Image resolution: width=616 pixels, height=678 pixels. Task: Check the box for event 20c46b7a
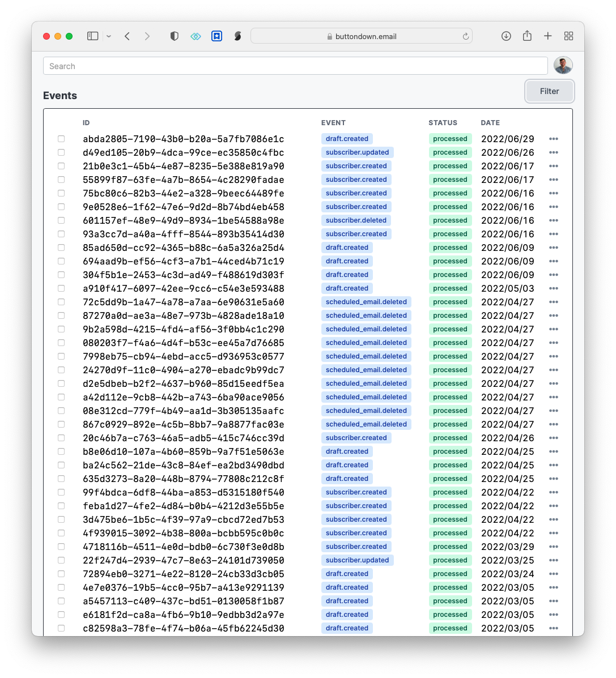tap(61, 438)
